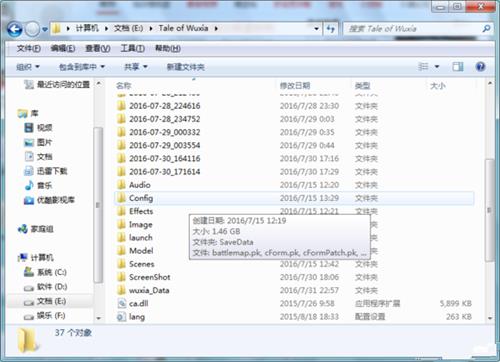Viewport: 500px width, 362px height.
Task: Open the 编辑(E) menu
Action: click(63, 49)
